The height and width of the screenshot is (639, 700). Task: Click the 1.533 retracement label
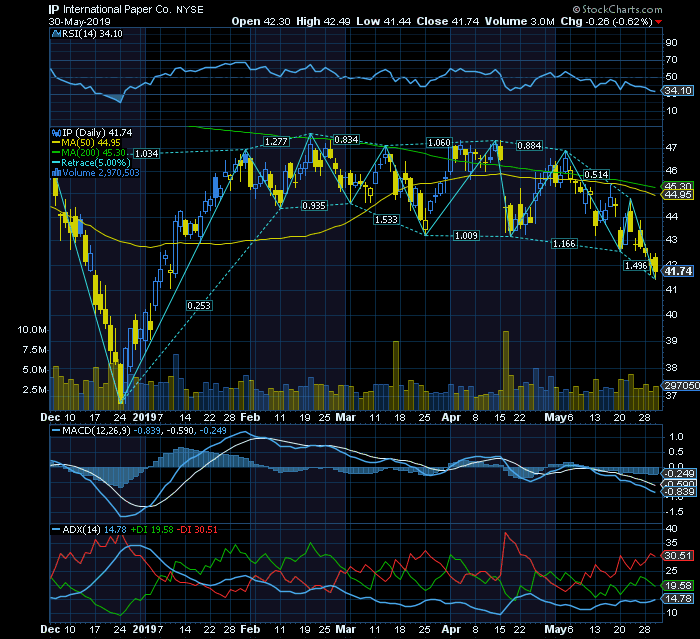386,219
